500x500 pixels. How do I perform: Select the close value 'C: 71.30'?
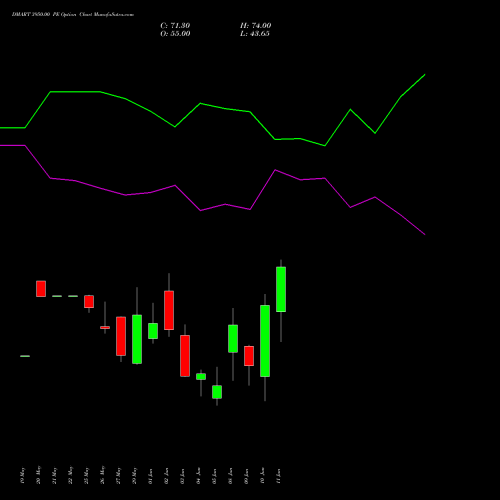[x=175, y=26]
